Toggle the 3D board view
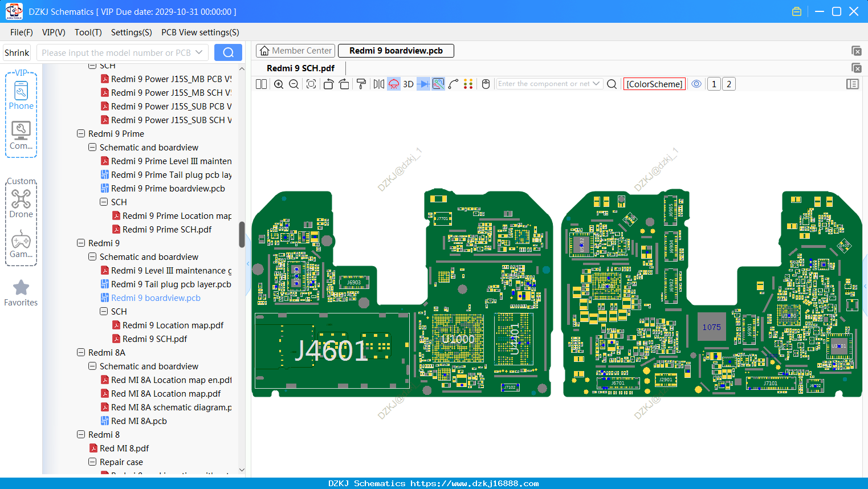This screenshot has width=868, height=489. coord(408,84)
